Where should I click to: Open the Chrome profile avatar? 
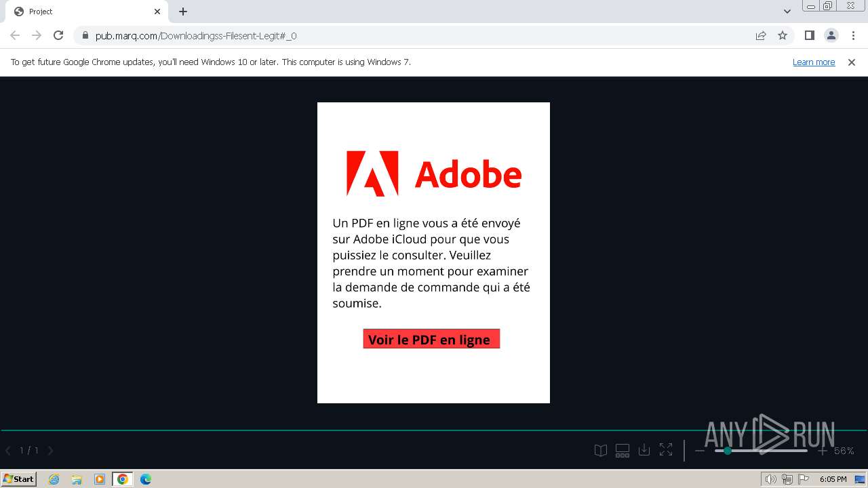coord(831,35)
